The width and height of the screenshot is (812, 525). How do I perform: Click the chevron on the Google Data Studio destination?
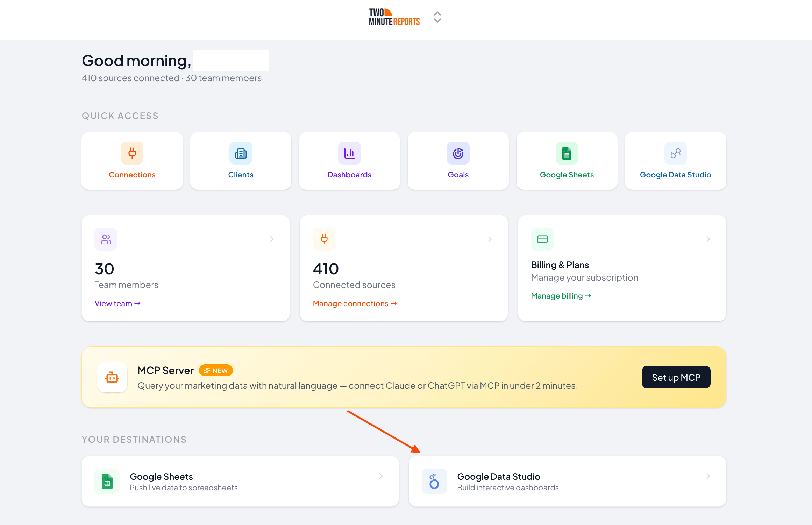[x=708, y=476]
